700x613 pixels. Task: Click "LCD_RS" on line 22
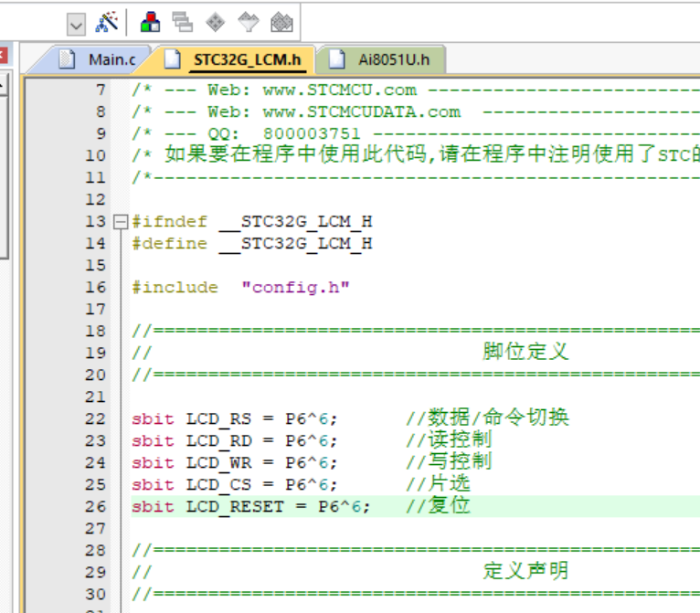218,419
